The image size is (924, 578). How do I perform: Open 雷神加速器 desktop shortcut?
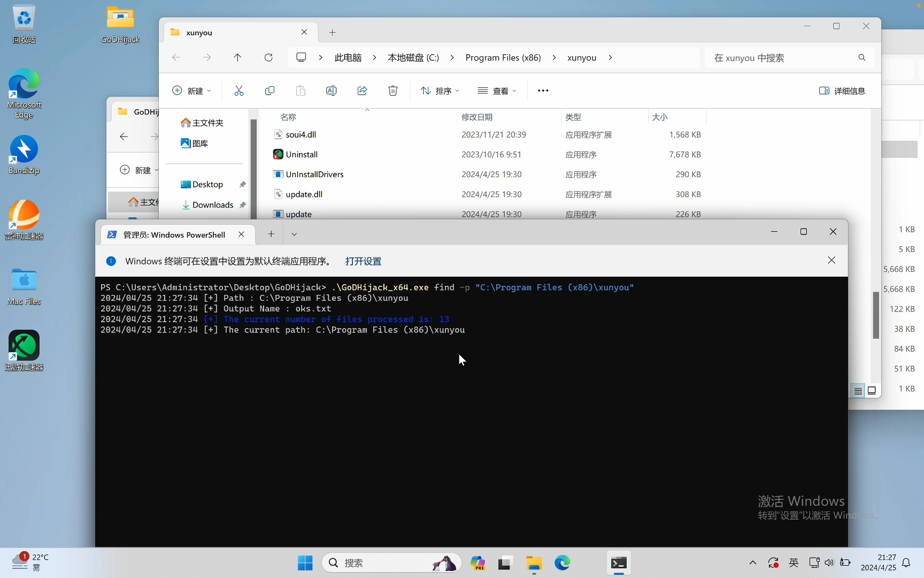click(x=24, y=220)
